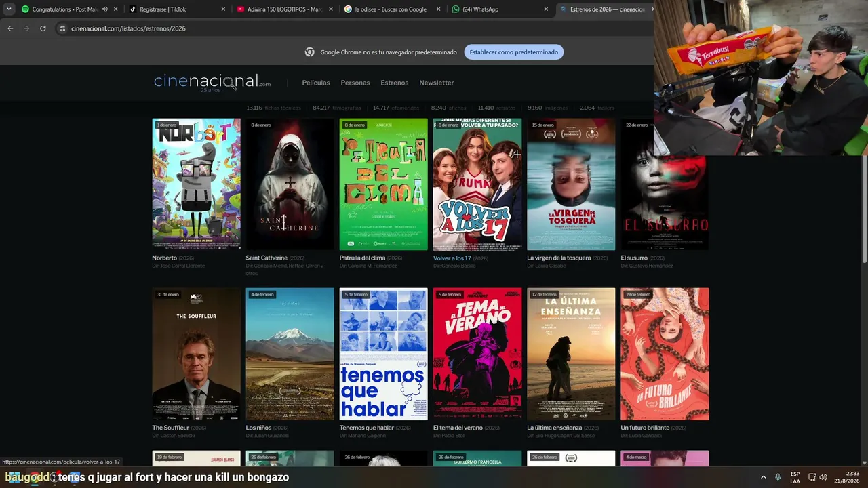This screenshot has width=868, height=488.
Task: Select the Estrenos de 2026 tab
Action: click(x=605, y=9)
